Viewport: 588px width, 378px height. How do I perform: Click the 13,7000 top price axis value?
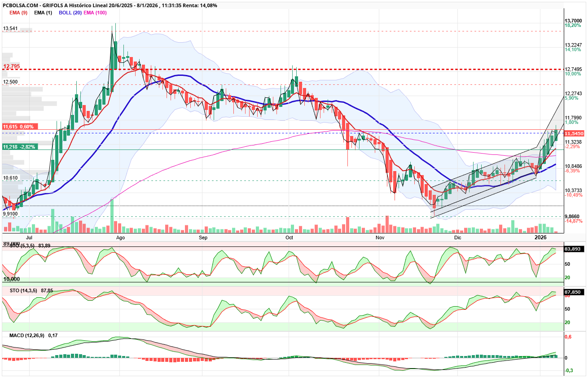[574, 21]
